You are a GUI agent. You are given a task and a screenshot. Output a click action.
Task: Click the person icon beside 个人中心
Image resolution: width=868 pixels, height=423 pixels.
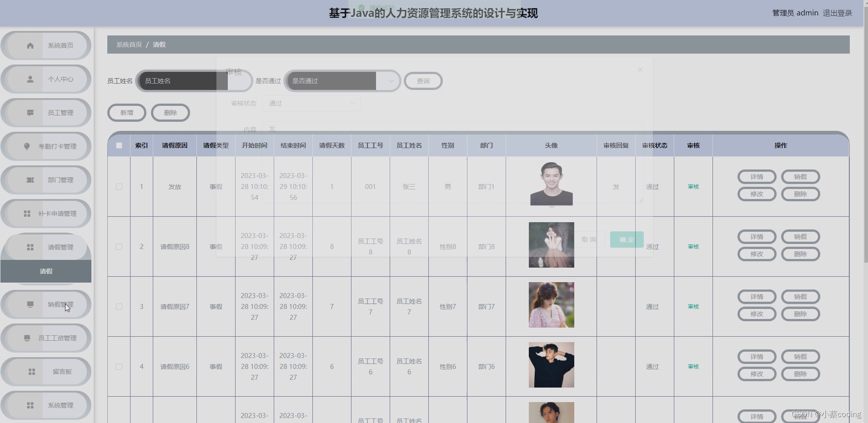point(30,79)
